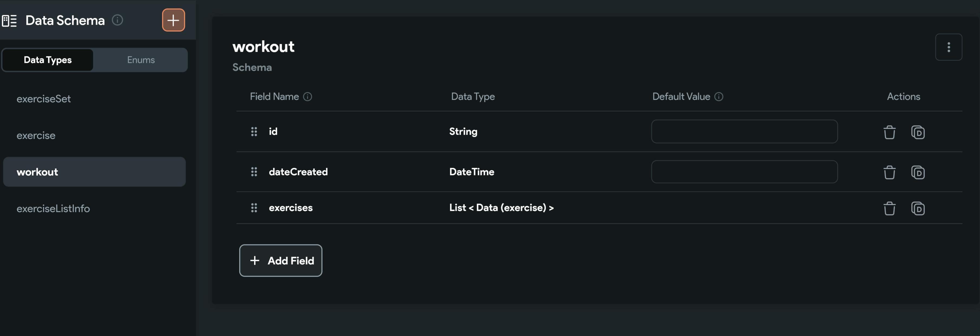The image size is (980, 336).
Task: Click the drag handle for exercises field
Action: pyautogui.click(x=254, y=208)
